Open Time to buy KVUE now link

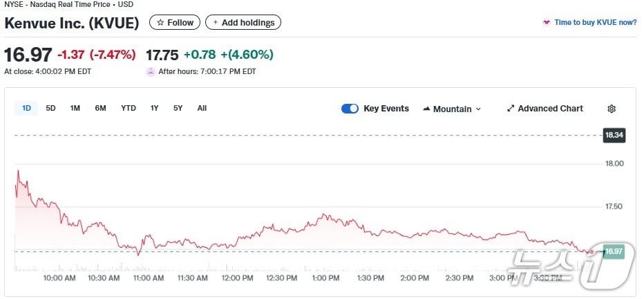[595, 22]
